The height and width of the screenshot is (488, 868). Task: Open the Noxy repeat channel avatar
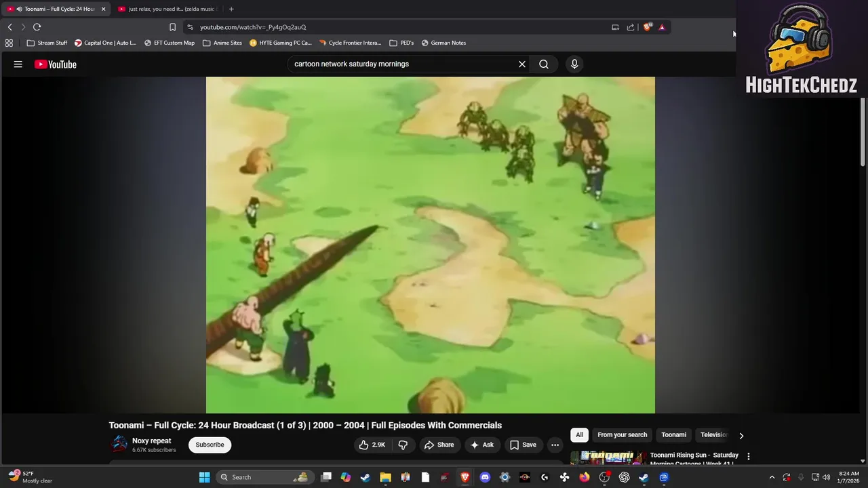(x=119, y=444)
